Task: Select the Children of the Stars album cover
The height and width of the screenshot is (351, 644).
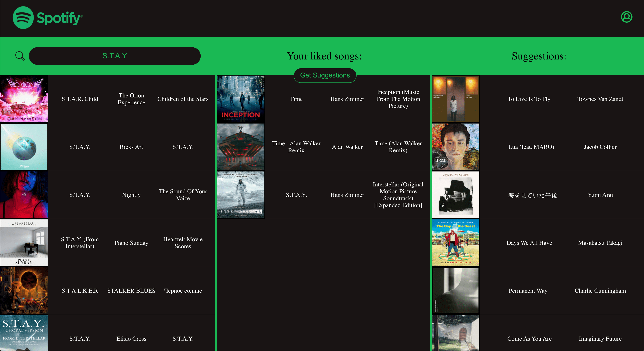Action: [24, 99]
